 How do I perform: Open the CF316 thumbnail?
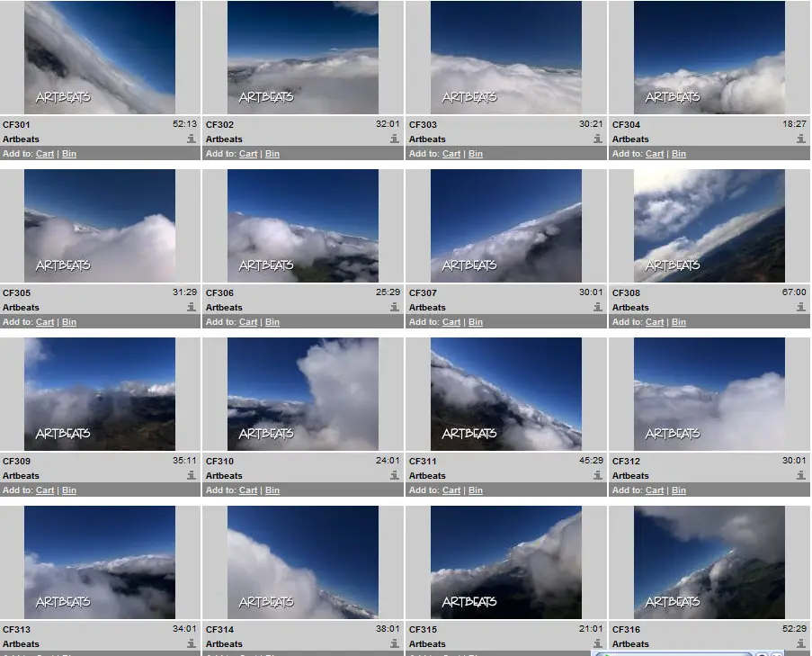[709, 562]
